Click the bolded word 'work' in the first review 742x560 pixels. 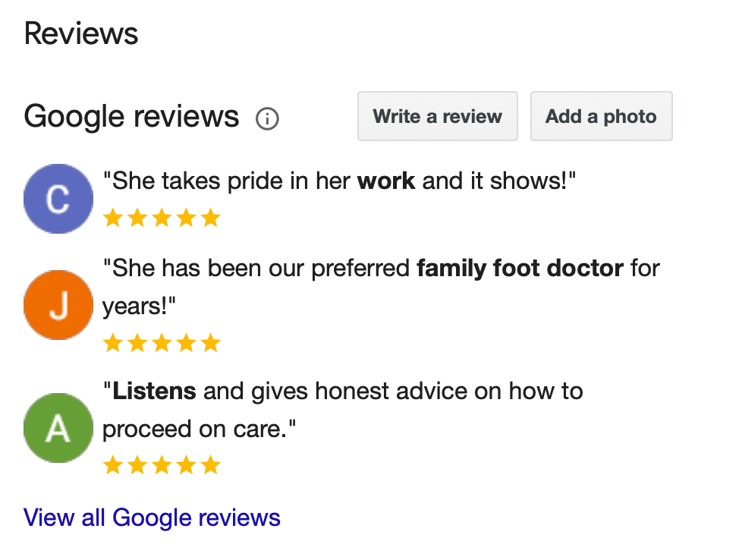385,181
